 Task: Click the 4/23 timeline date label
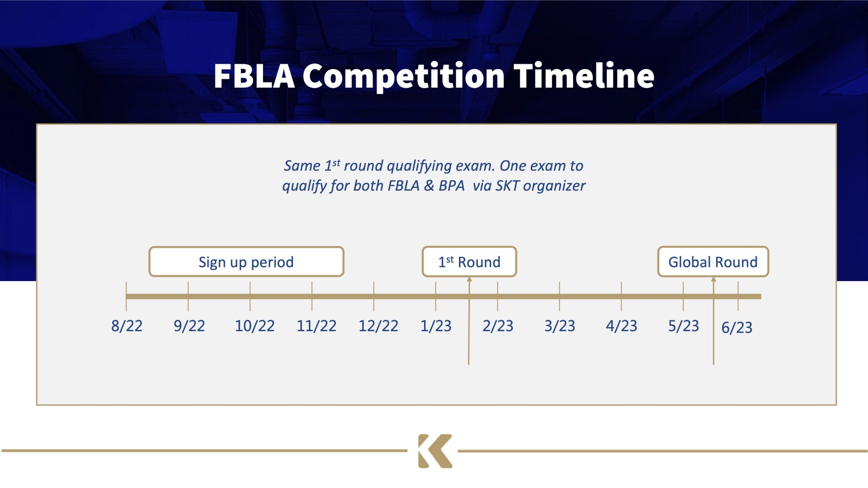tap(622, 326)
